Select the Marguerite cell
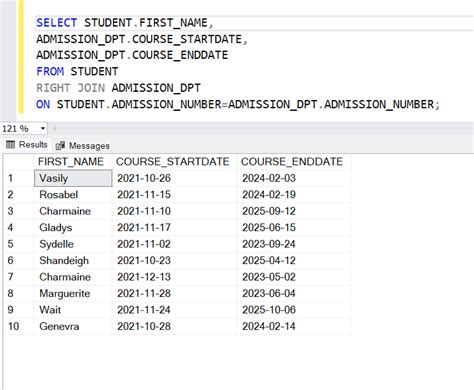This screenshot has height=390, width=474. [73, 293]
